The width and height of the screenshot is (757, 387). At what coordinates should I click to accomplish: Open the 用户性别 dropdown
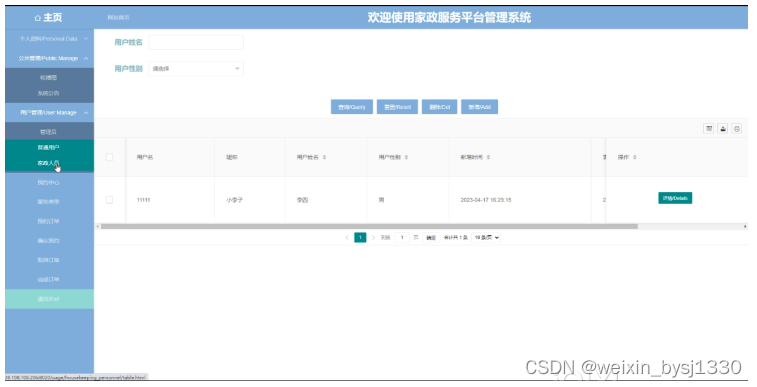(196, 69)
